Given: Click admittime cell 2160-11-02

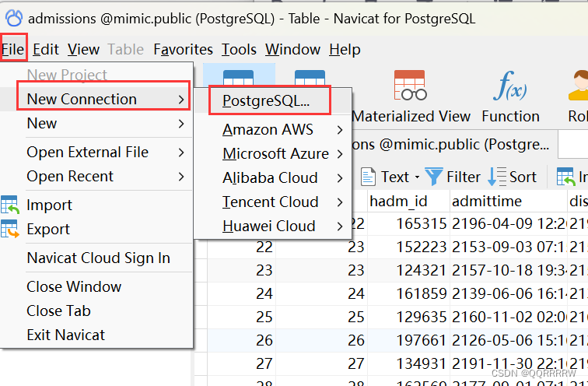Looking at the screenshot, I should point(508,317).
